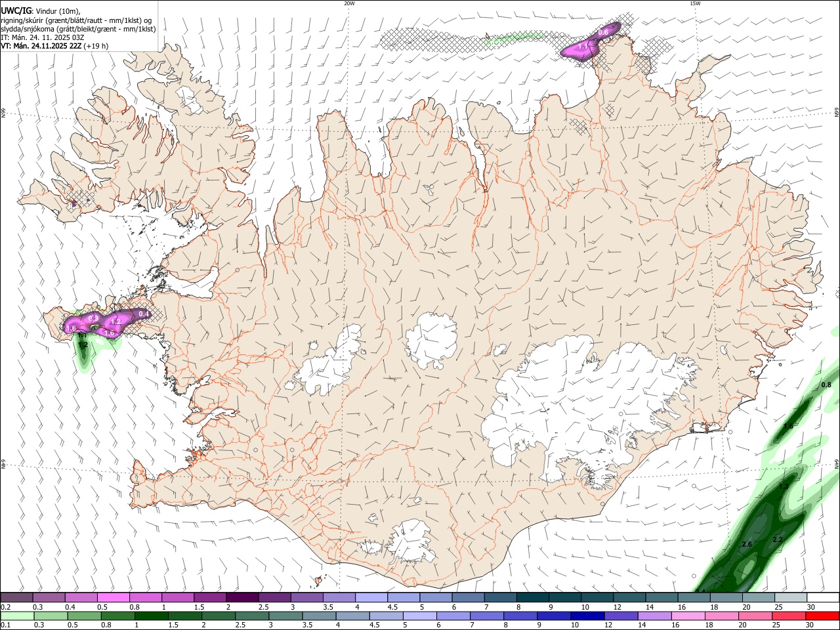Viewport: 840px width, 630px height.
Task: Pick the light gray snow swatch labeled 25
Action: coord(791,597)
